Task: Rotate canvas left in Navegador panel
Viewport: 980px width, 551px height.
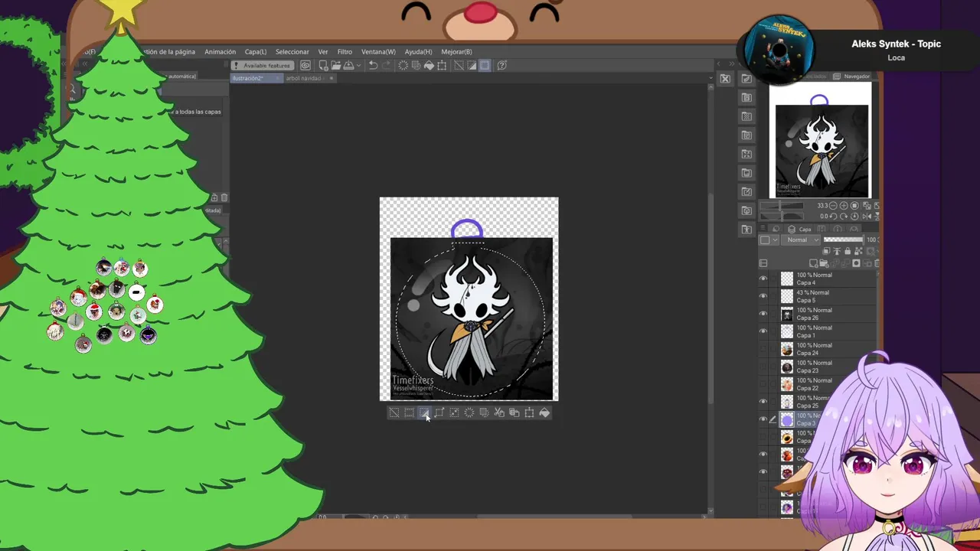Action: (833, 217)
